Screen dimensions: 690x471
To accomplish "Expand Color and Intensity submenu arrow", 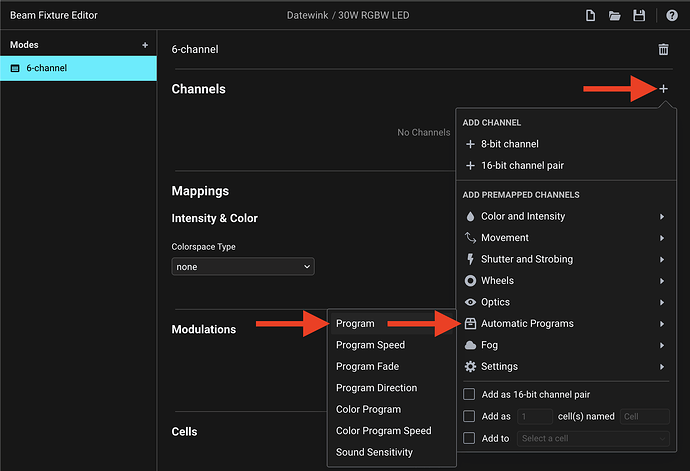I will (x=662, y=217).
